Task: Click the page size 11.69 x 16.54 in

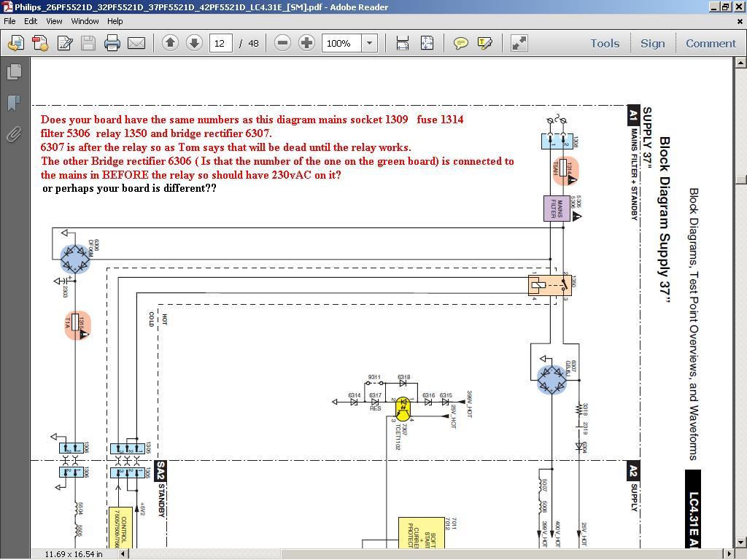Action: point(74,554)
